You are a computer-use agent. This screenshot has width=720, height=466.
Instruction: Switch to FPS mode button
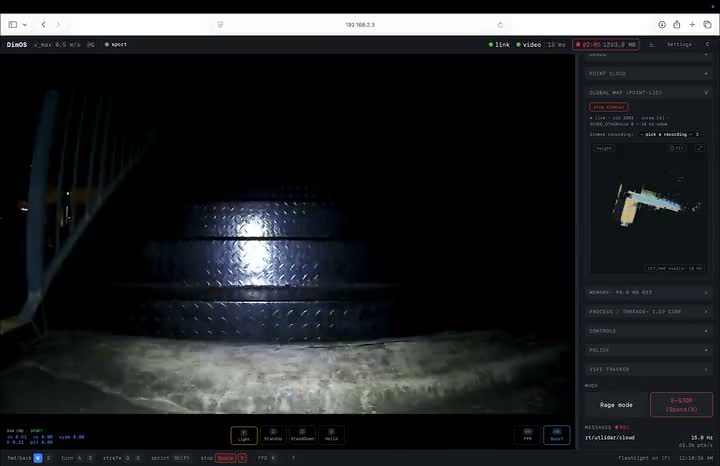528,435
